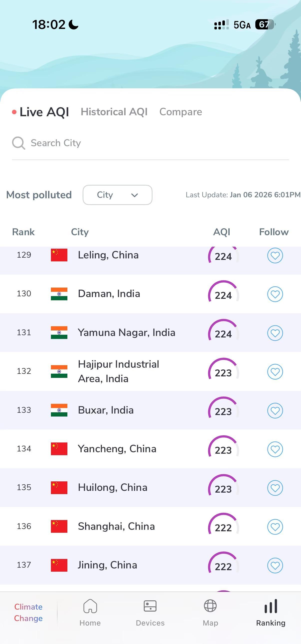
Task: Tap the India flag beside Daman
Action: (59, 294)
